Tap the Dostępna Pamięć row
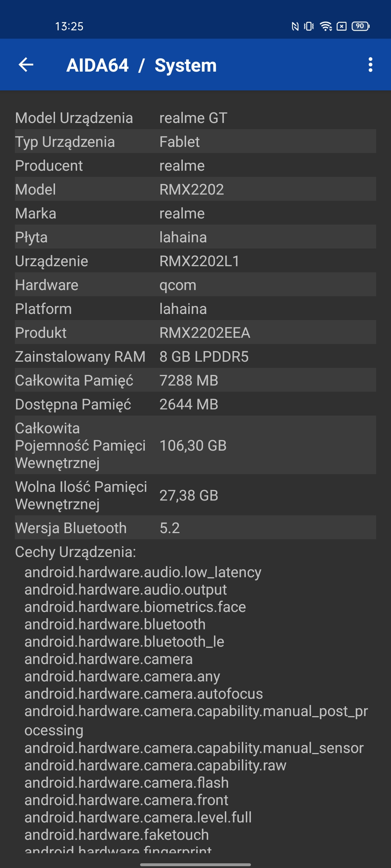Image resolution: width=391 pixels, height=868 pixels. 195,404
